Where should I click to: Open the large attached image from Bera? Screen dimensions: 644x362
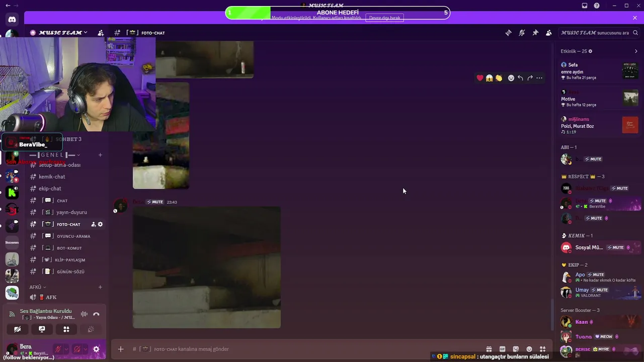[x=207, y=267]
